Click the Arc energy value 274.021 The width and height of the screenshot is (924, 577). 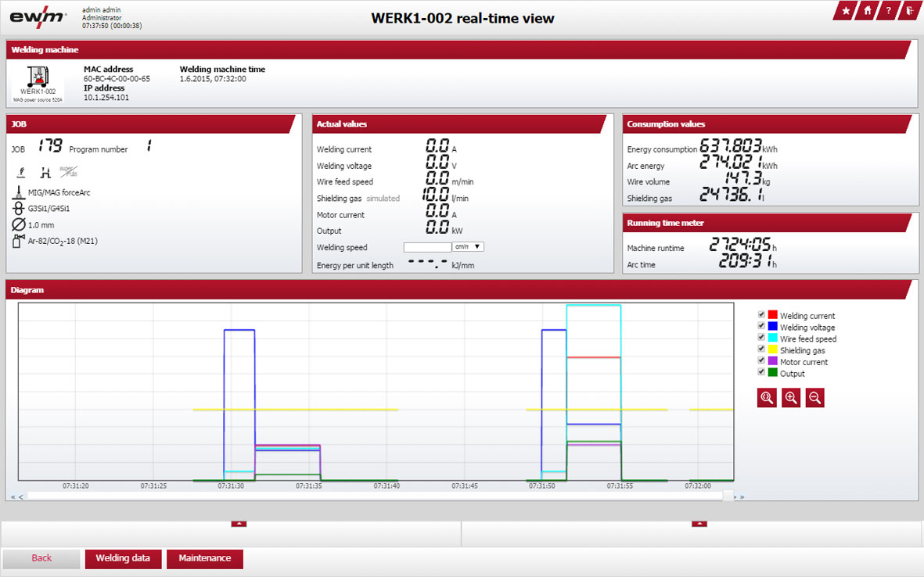click(731, 161)
